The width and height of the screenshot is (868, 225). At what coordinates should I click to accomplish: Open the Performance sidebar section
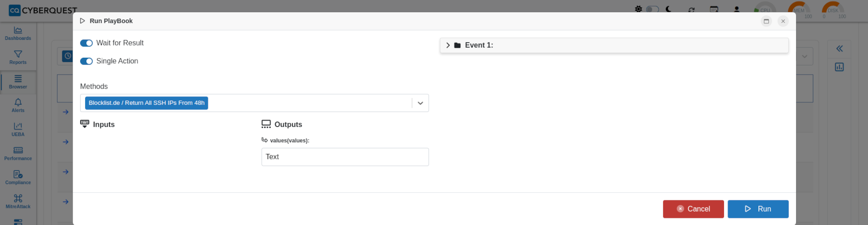click(18, 153)
